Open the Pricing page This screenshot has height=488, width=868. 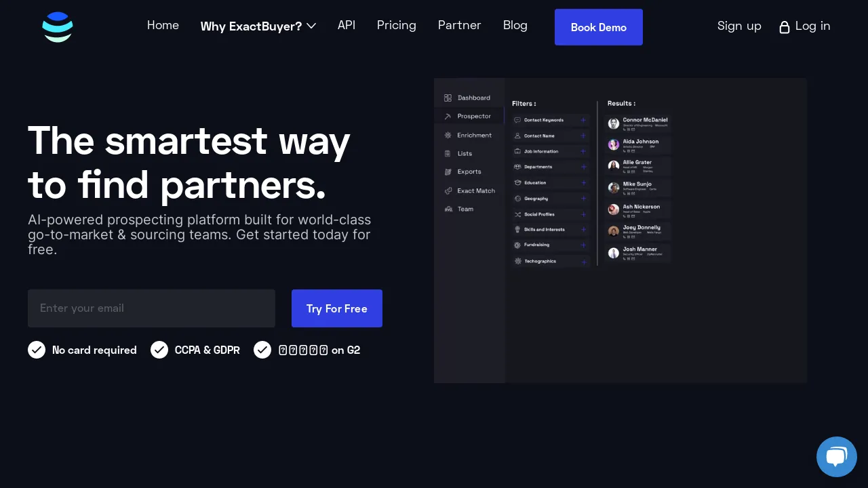click(397, 25)
